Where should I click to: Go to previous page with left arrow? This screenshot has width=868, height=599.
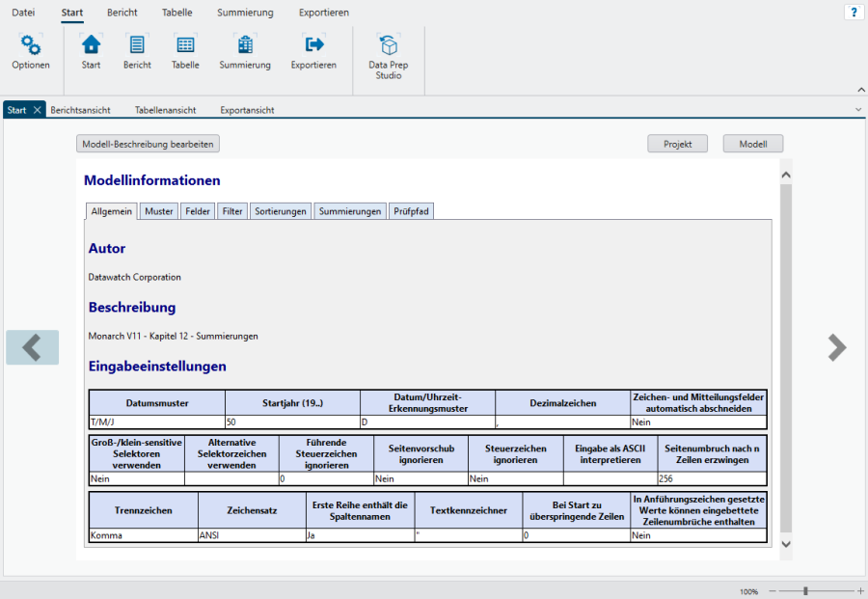[x=32, y=347]
